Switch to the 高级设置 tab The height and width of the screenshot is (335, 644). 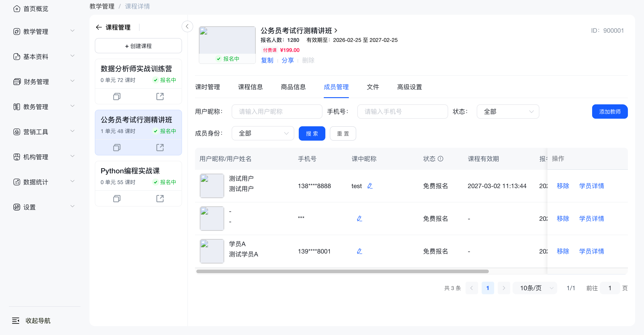(409, 87)
